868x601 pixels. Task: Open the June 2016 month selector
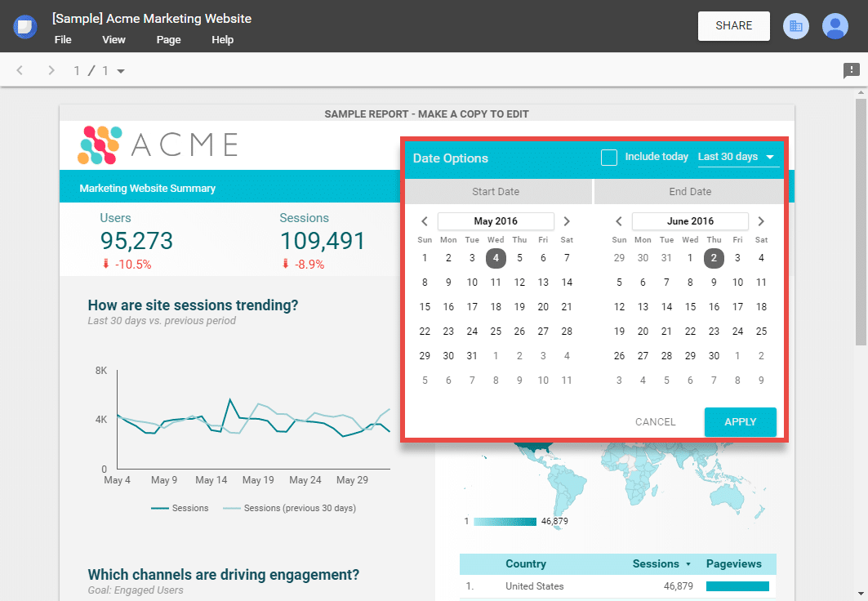690,221
